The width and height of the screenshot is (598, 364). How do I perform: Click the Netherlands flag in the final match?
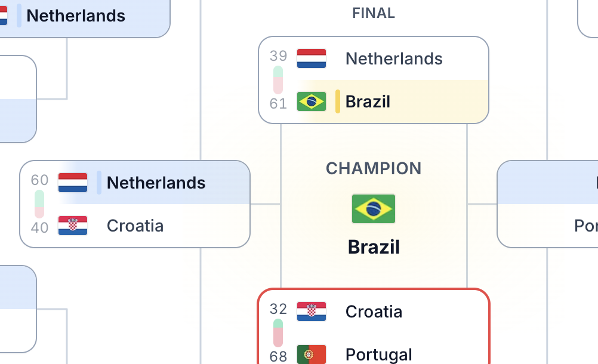point(311,58)
